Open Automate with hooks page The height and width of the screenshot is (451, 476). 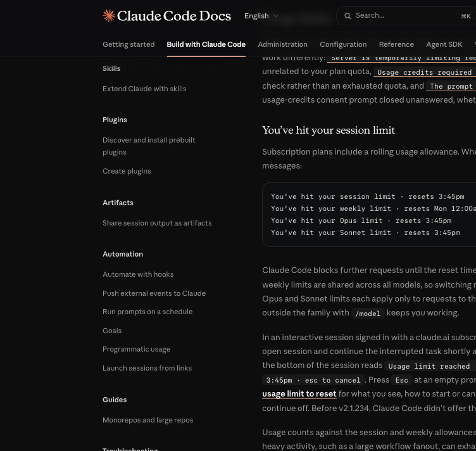[138, 274]
